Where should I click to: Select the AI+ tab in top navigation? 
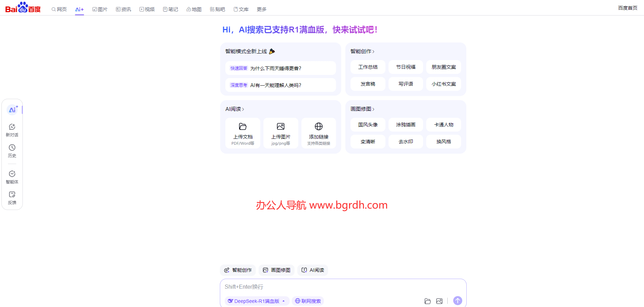point(80,9)
